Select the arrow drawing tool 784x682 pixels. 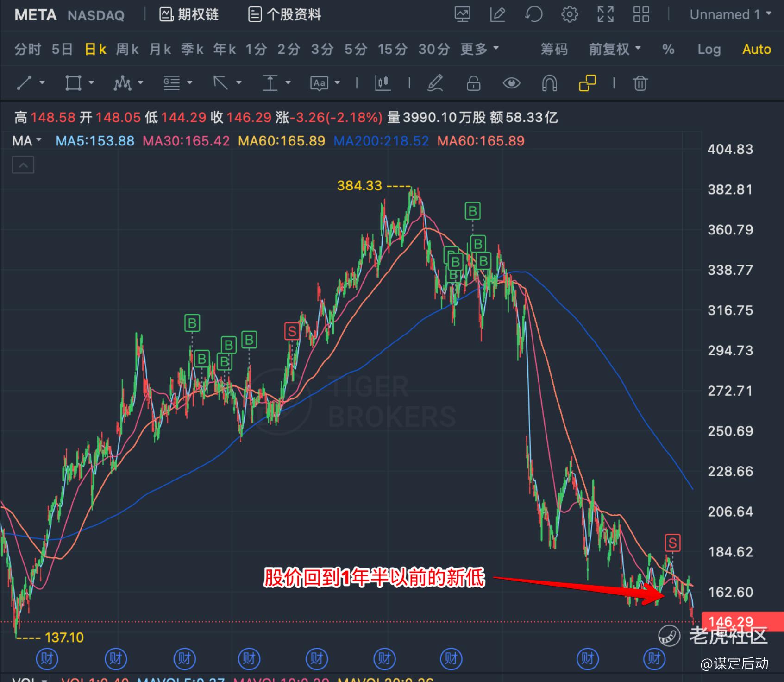[x=220, y=83]
